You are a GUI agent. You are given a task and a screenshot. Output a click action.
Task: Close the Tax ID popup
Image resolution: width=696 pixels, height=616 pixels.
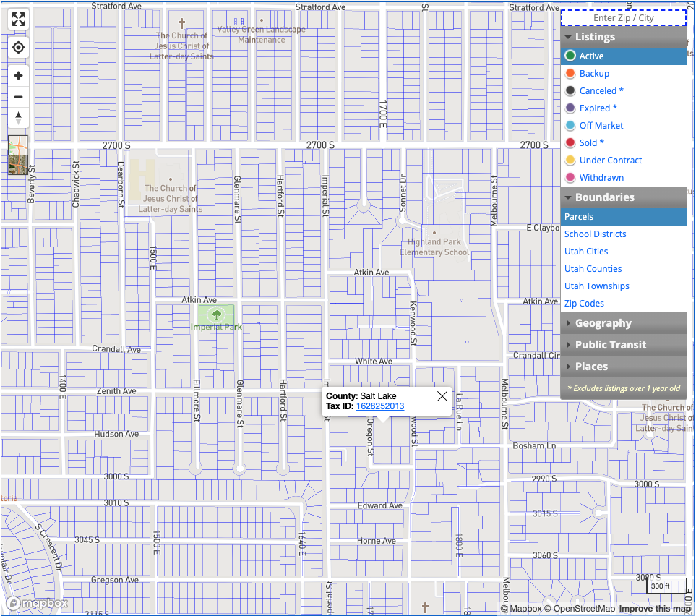[x=442, y=396]
